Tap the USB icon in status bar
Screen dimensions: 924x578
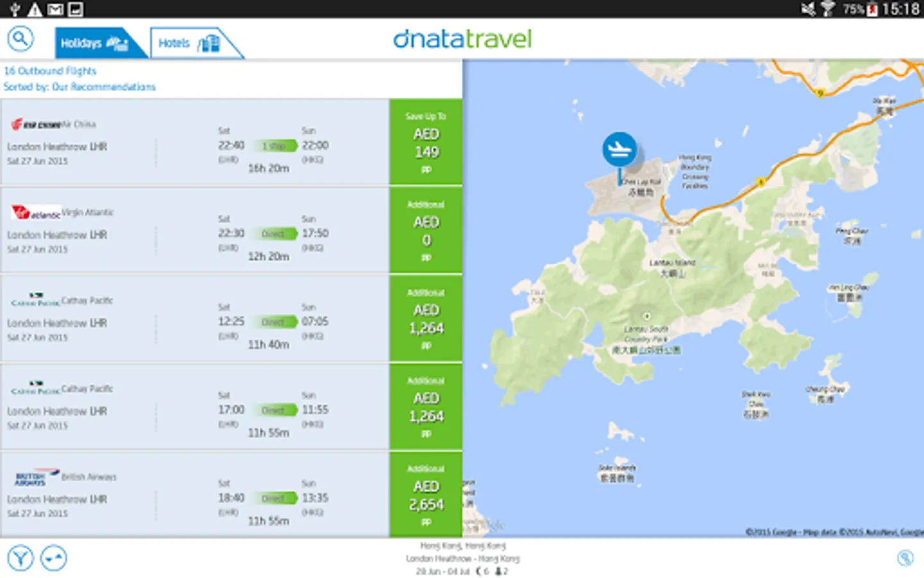pos(15,9)
